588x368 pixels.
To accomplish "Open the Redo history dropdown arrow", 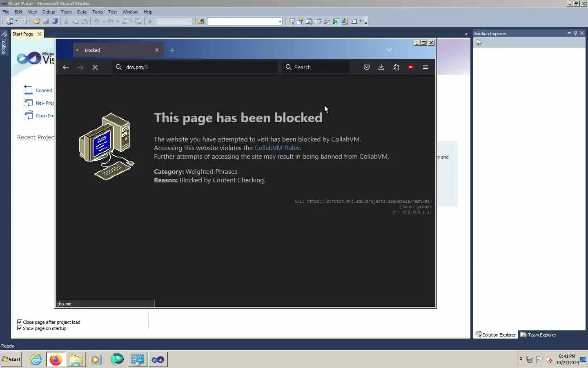I will [x=118, y=21].
